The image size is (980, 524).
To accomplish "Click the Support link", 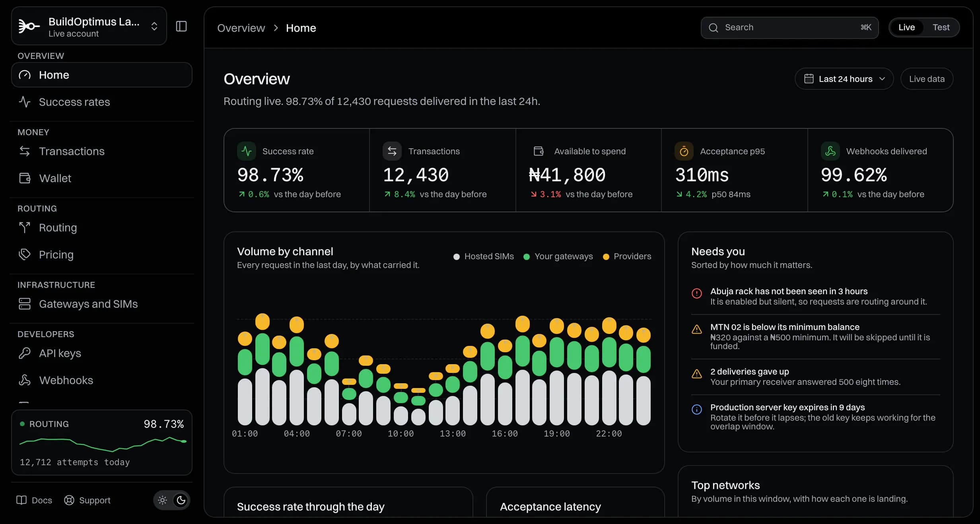I will [87, 500].
